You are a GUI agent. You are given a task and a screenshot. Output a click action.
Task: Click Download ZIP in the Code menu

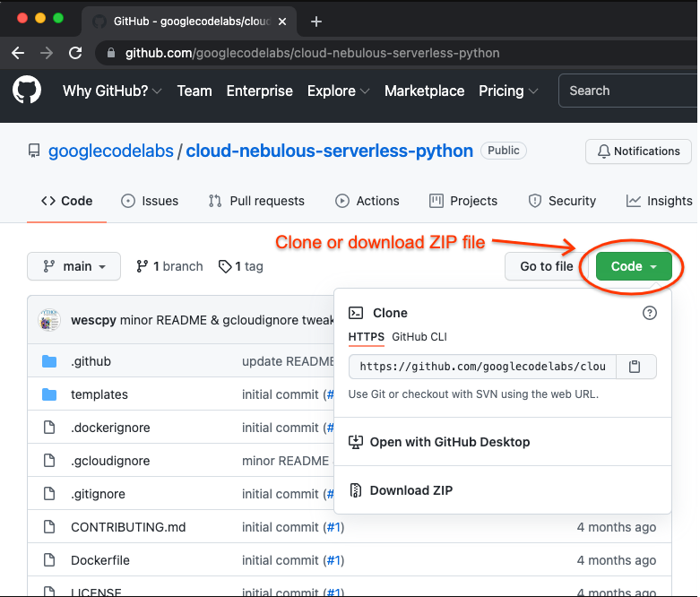point(410,490)
